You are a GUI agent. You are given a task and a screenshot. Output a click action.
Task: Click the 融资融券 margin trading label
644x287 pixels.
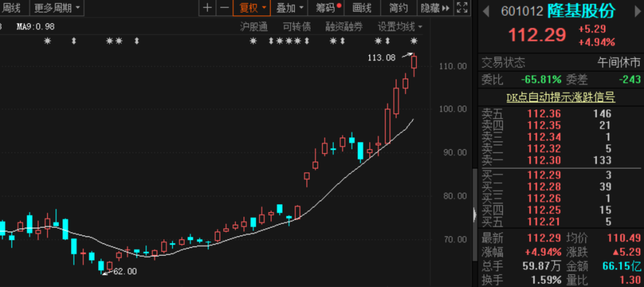343,26
